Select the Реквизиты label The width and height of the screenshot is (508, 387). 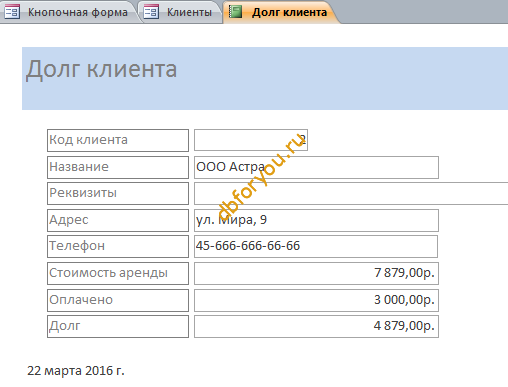[x=118, y=193]
